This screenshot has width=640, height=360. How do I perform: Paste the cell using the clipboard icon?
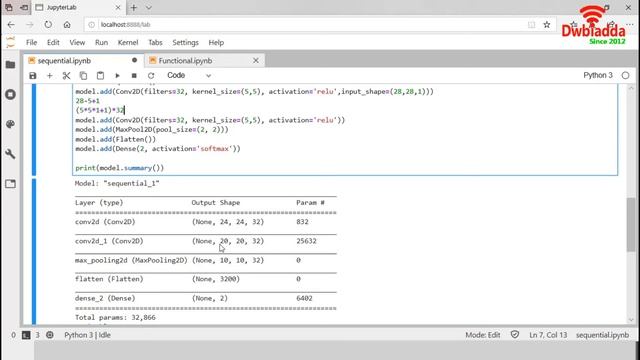tap(100, 76)
